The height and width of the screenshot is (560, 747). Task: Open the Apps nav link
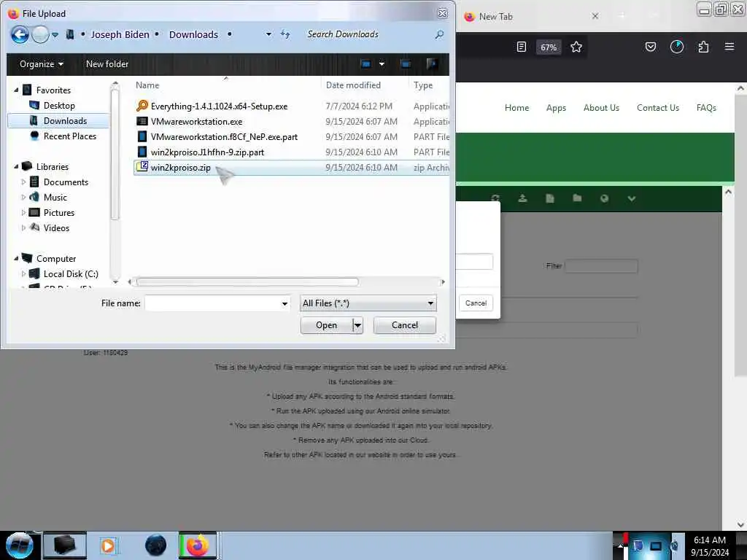(556, 108)
